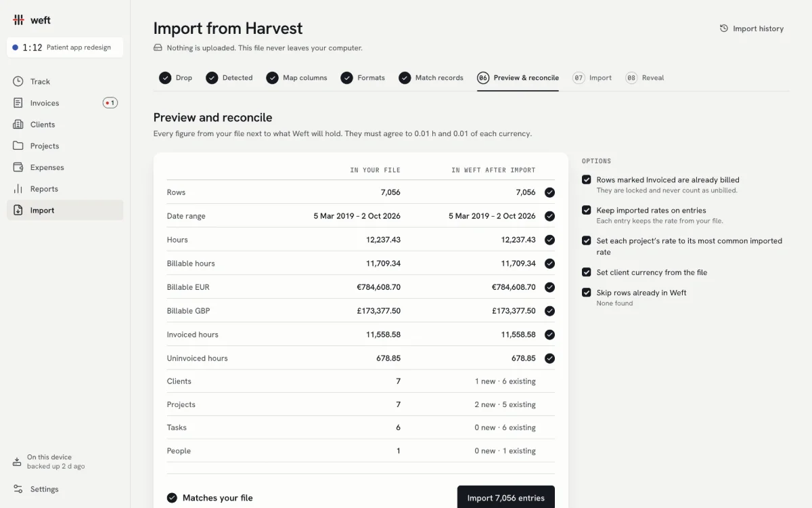Click the 678.85 value in file column
The image size is (812, 508).
coord(388,358)
